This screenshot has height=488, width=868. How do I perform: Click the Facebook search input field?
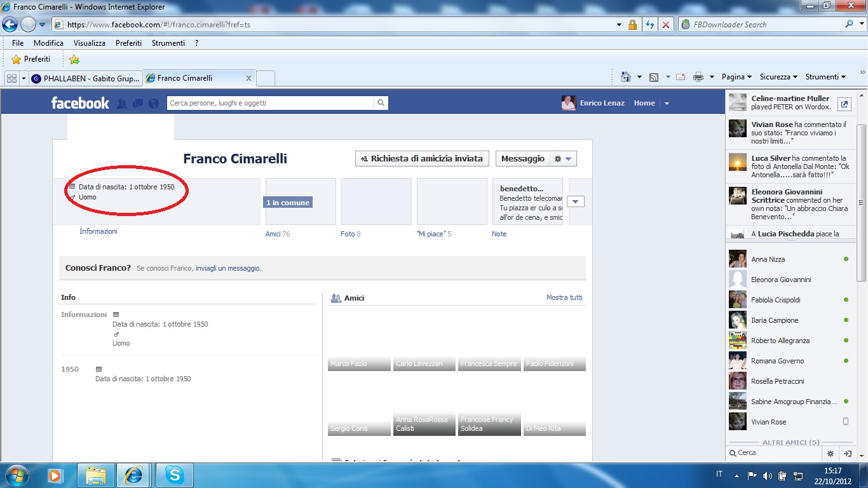tap(271, 103)
